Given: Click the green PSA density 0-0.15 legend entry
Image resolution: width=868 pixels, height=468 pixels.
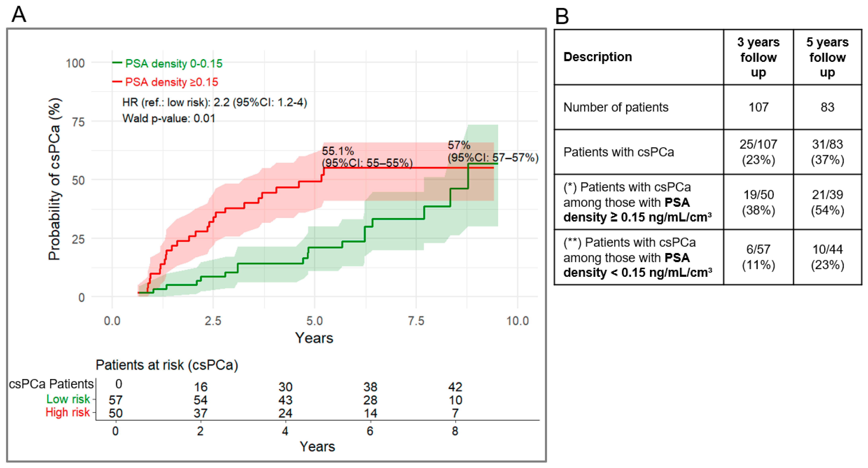Looking at the screenshot, I should (168, 63).
